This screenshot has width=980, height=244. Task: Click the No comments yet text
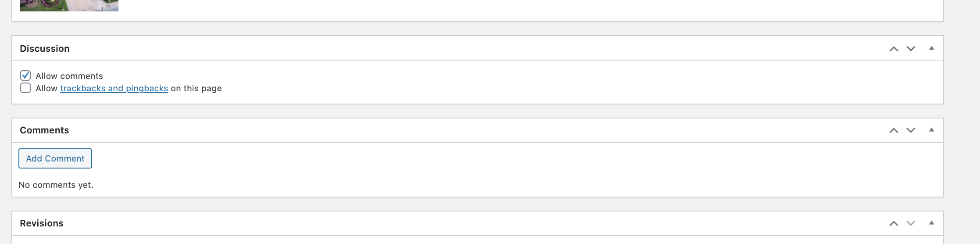tap(56, 185)
